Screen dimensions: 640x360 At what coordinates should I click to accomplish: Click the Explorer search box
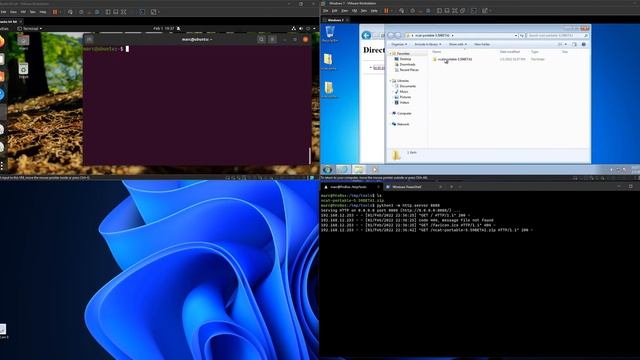click(558, 36)
